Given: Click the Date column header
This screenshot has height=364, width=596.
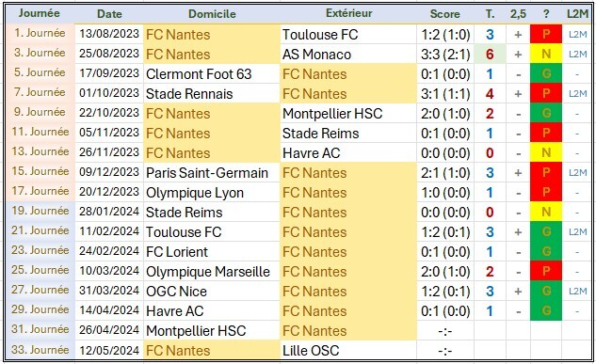Looking at the screenshot, I should tap(109, 14).
